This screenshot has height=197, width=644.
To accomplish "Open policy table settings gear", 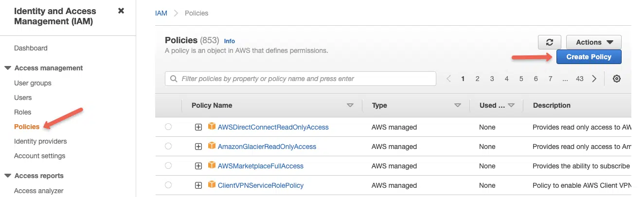I will tap(617, 79).
